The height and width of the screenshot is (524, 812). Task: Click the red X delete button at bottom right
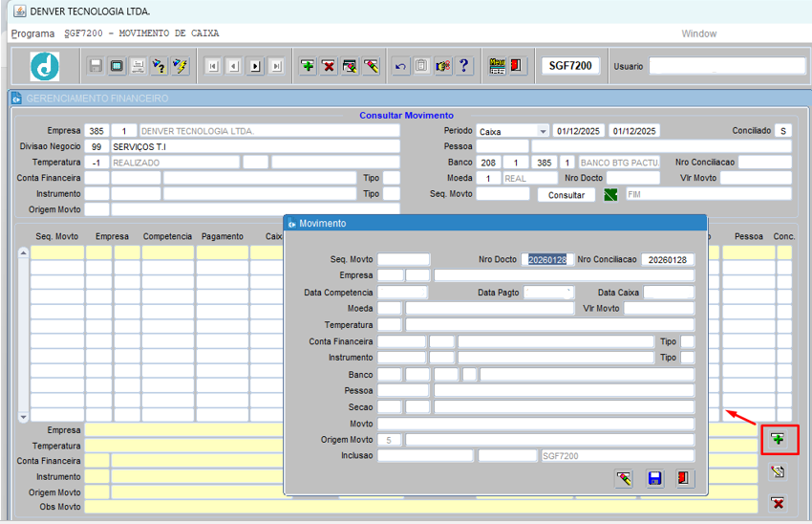click(x=779, y=503)
